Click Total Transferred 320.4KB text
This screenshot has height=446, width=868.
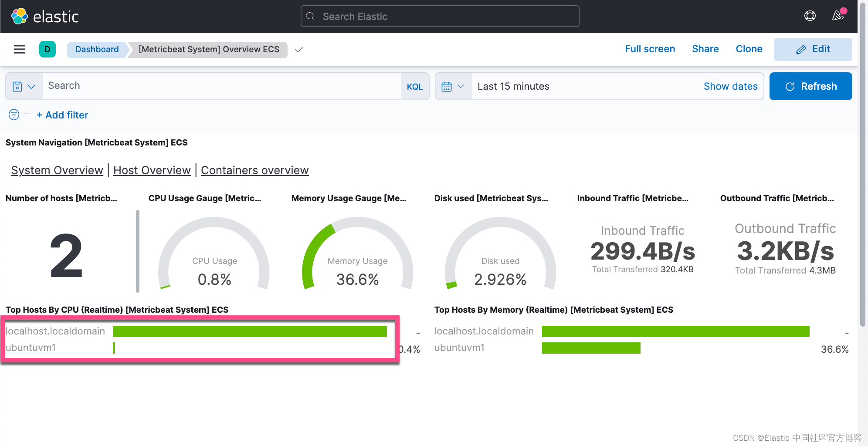pyautogui.click(x=642, y=269)
